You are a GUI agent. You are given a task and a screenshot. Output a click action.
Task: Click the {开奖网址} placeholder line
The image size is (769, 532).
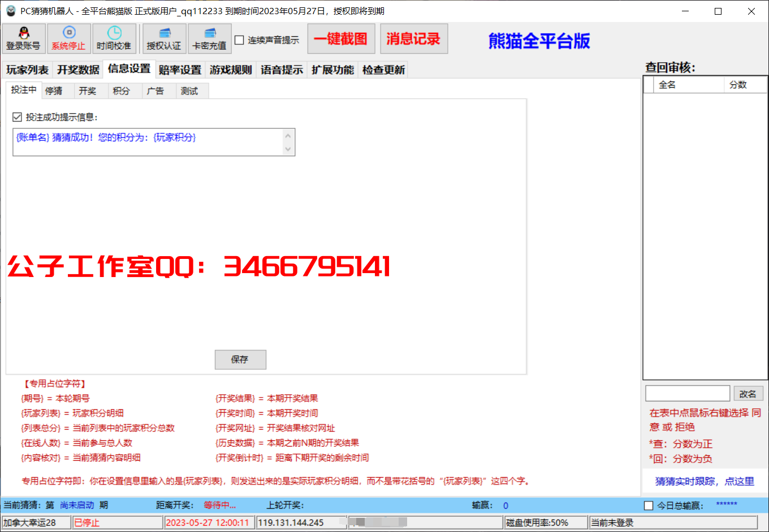click(275, 428)
